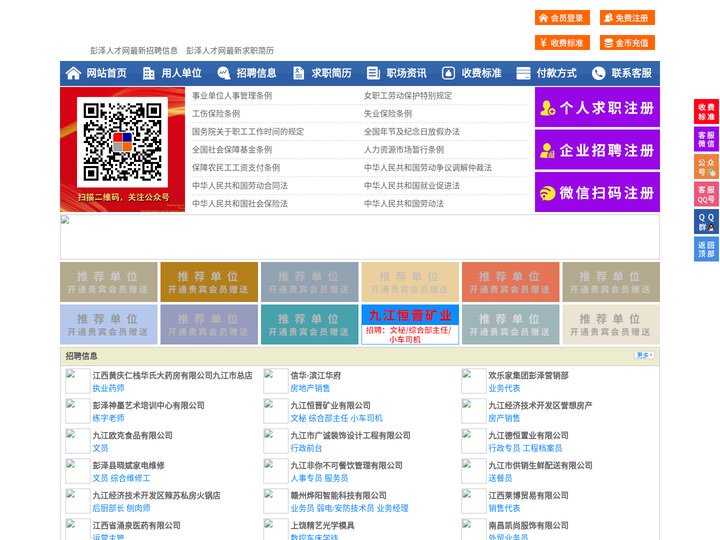Click the home icon in navigation bar

(73, 73)
